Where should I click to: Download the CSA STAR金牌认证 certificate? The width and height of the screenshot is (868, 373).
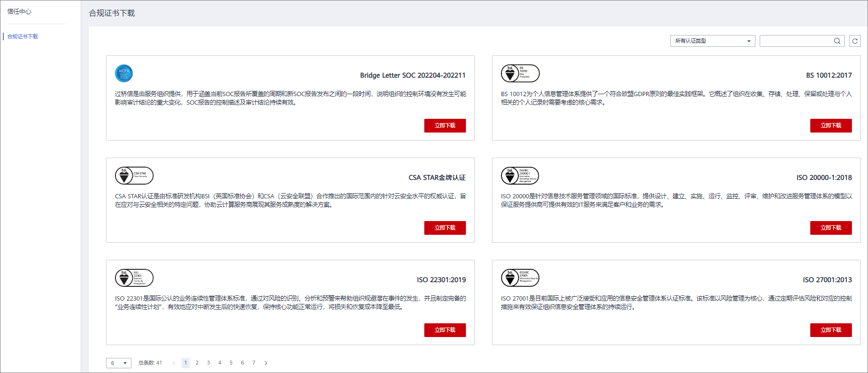coord(445,228)
